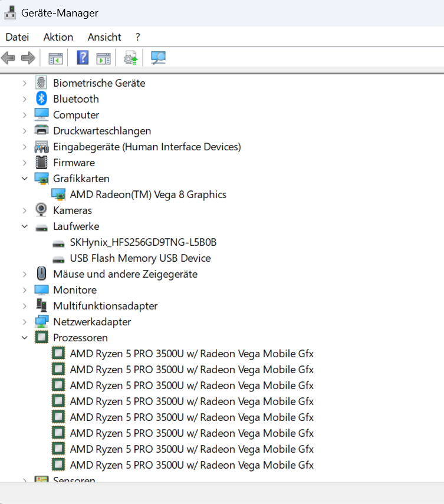
Task: Collapse the Laufwerke node
Action: [x=25, y=226]
